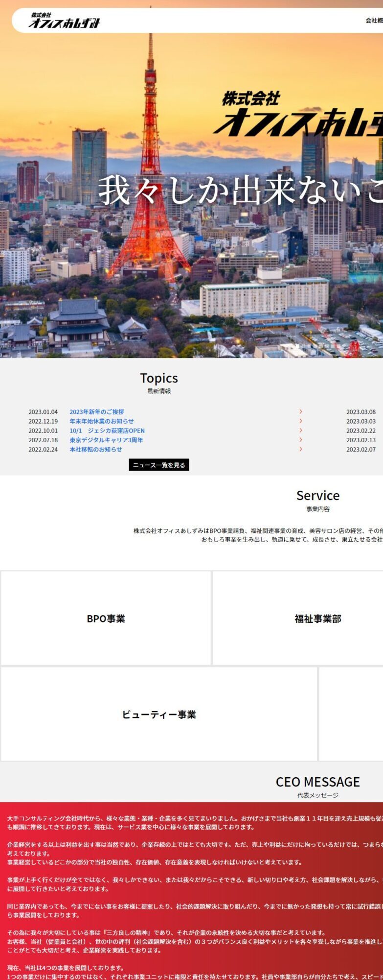Click the date 2022.02.24 in Topics

coord(43,449)
